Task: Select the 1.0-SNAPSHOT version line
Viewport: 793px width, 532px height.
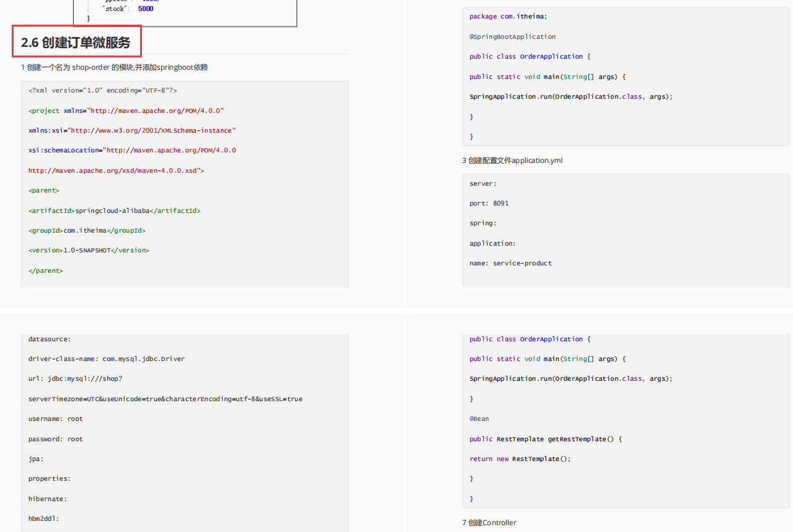Action: (x=89, y=250)
